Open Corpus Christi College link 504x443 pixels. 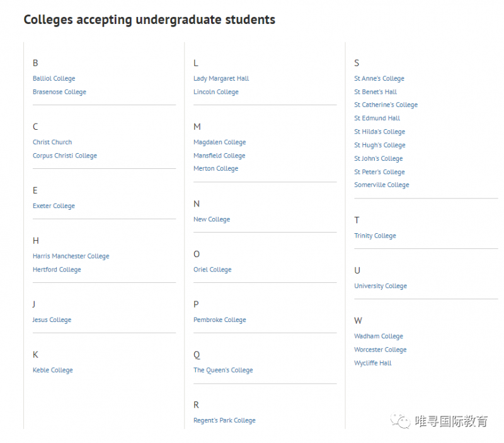65,156
